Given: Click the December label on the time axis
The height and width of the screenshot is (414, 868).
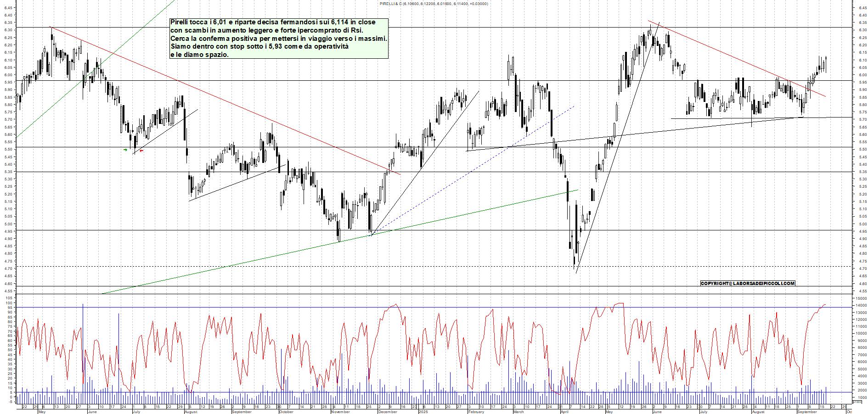Looking at the screenshot, I should 387,412.
